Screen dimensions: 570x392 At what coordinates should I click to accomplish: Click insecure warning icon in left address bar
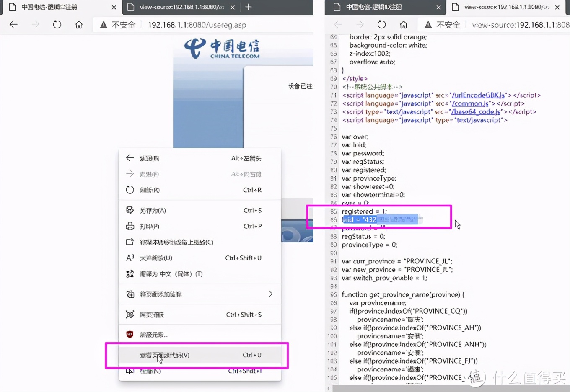pyautogui.click(x=104, y=25)
